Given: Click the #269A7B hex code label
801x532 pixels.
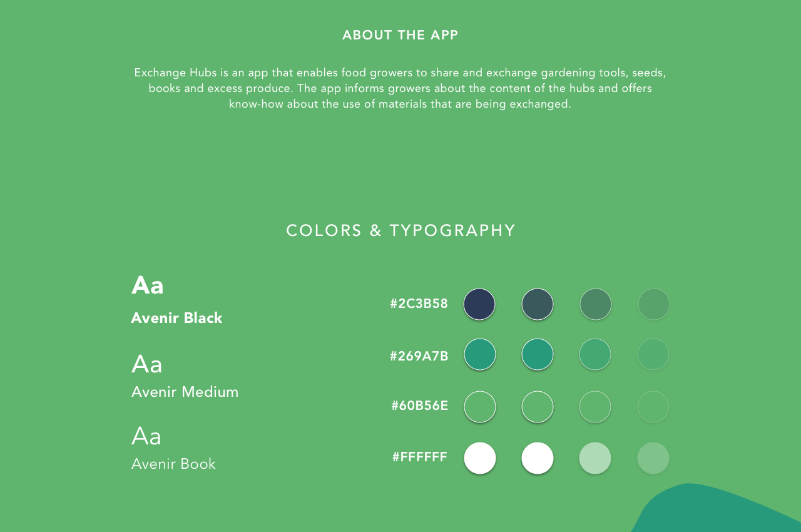Looking at the screenshot, I should click(419, 356).
